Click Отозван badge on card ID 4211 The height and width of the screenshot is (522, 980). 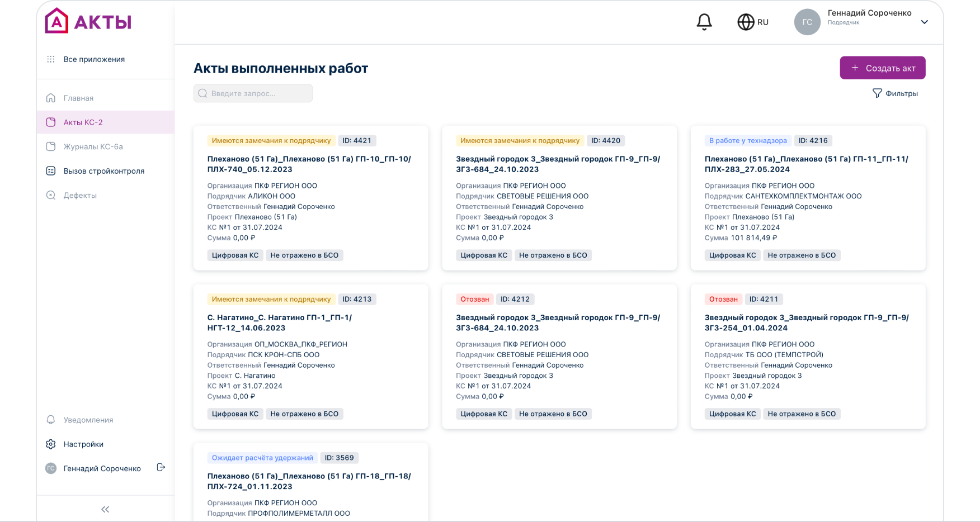pyautogui.click(x=723, y=300)
